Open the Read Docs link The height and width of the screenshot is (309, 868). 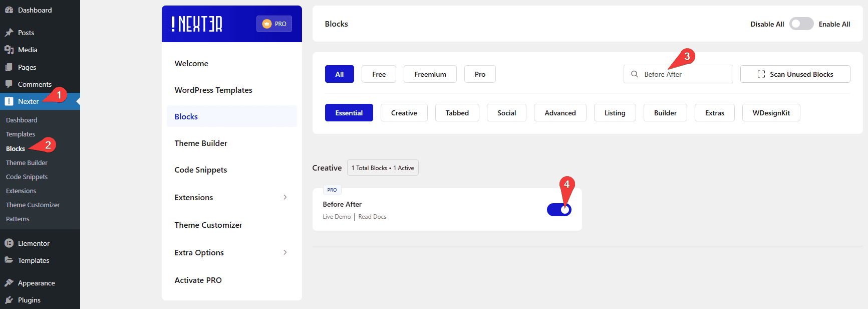372,217
